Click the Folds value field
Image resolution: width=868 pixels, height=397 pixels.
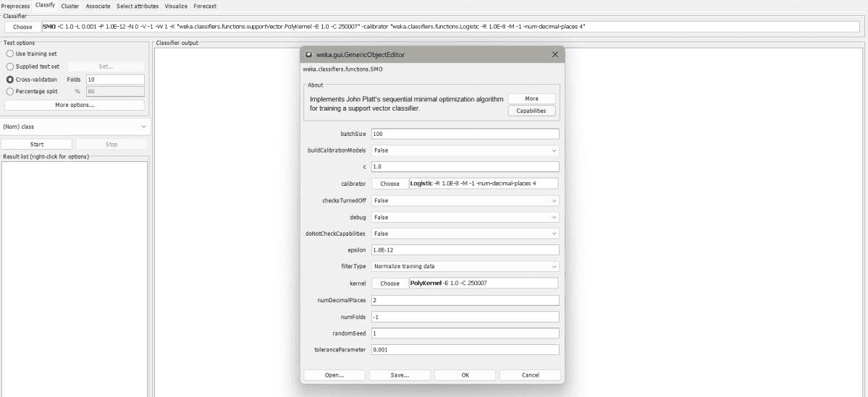pos(115,79)
